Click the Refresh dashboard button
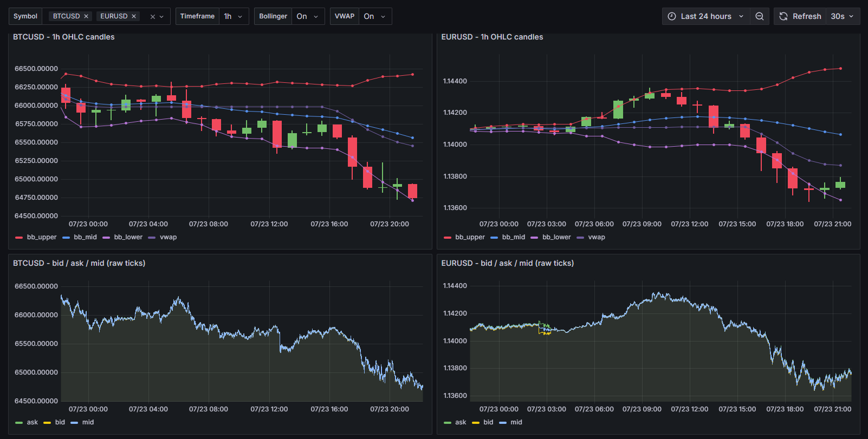868x439 pixels. pyautogui.click(x=800, y=16)
